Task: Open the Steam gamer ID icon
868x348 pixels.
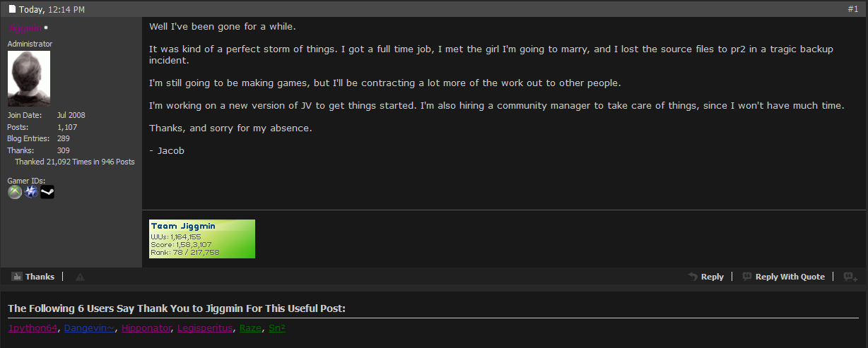Action: pyautogui.click(x=47, y=192)
